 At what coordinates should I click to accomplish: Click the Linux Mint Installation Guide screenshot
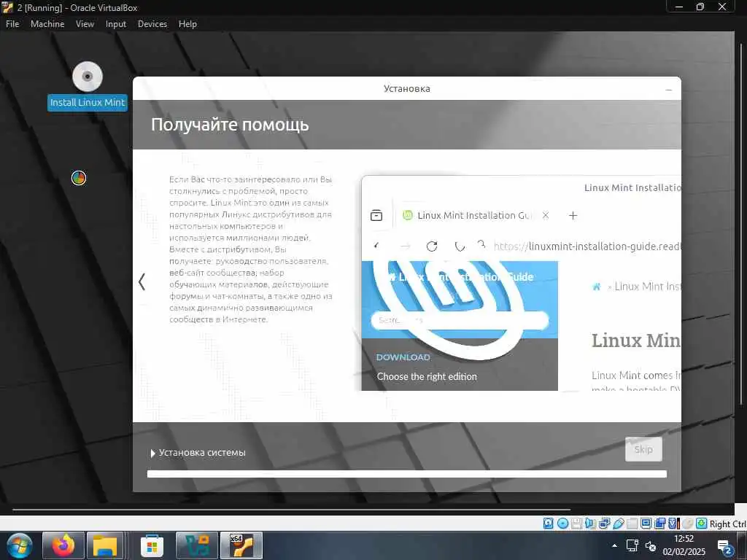click(521, 284)
